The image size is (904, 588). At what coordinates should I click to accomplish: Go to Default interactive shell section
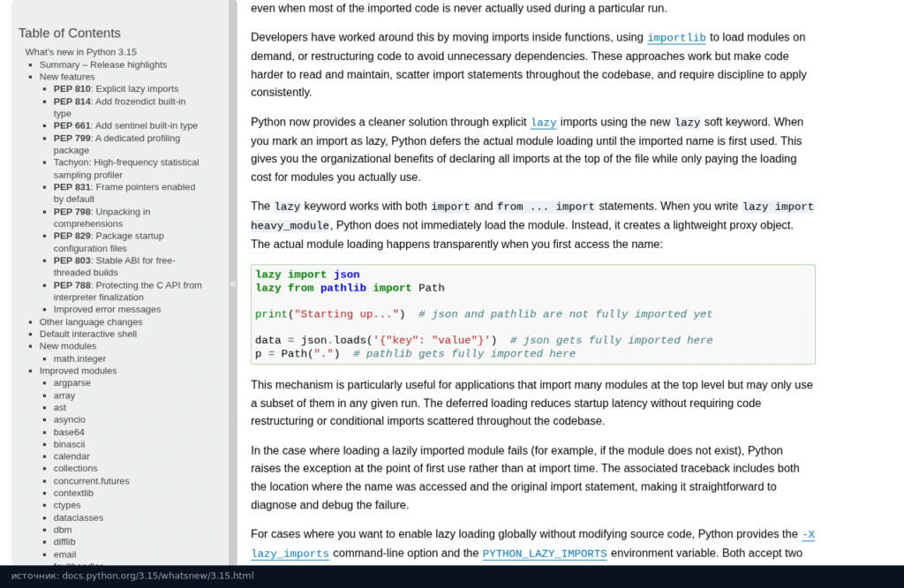click(x=88, y=334)
